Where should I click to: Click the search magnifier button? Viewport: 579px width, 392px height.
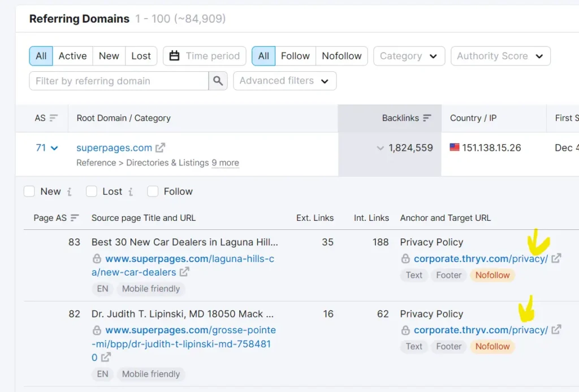tap(218, 81)
